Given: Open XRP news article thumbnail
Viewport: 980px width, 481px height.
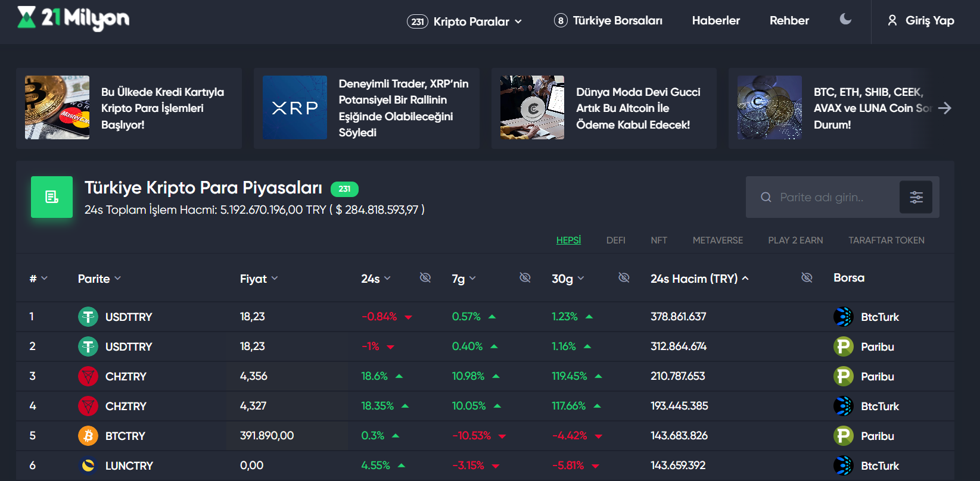Looking at the screenshot, I should coord(295,108).
